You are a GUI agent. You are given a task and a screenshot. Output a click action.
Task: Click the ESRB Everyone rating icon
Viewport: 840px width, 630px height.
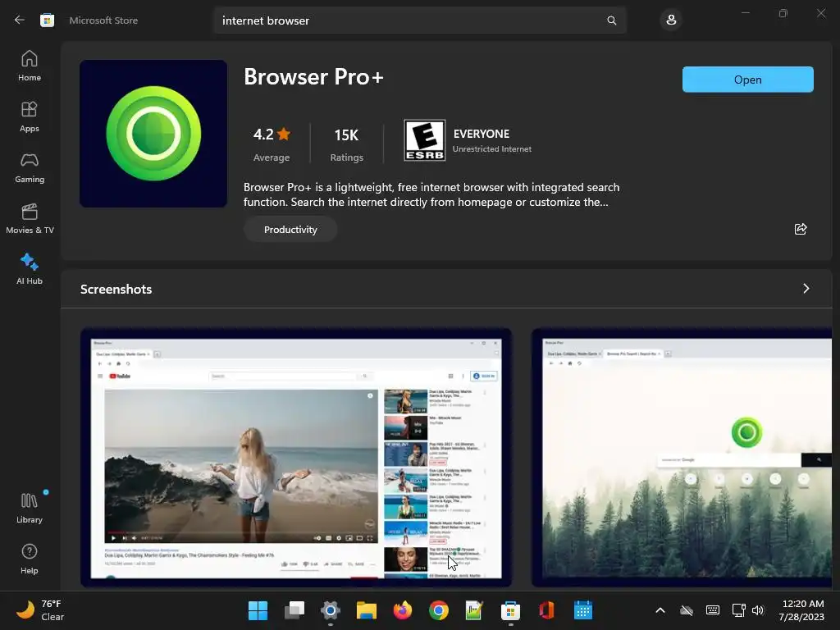(x=424, y=140)
